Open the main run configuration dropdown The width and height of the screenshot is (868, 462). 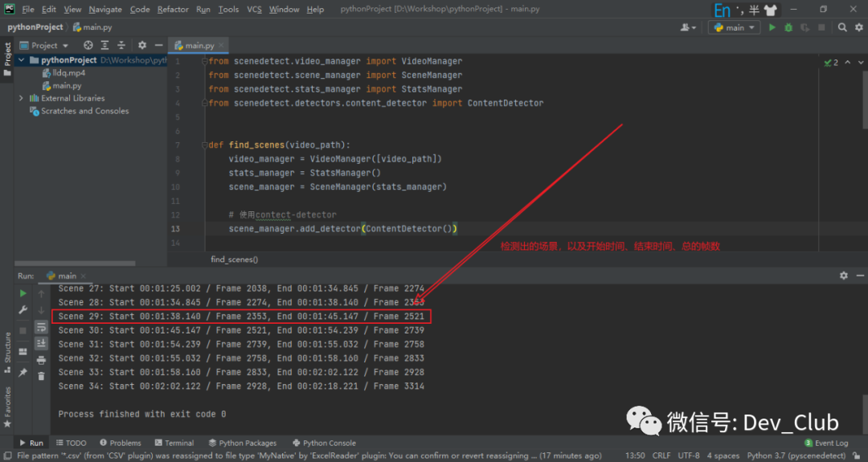(734, 27)
